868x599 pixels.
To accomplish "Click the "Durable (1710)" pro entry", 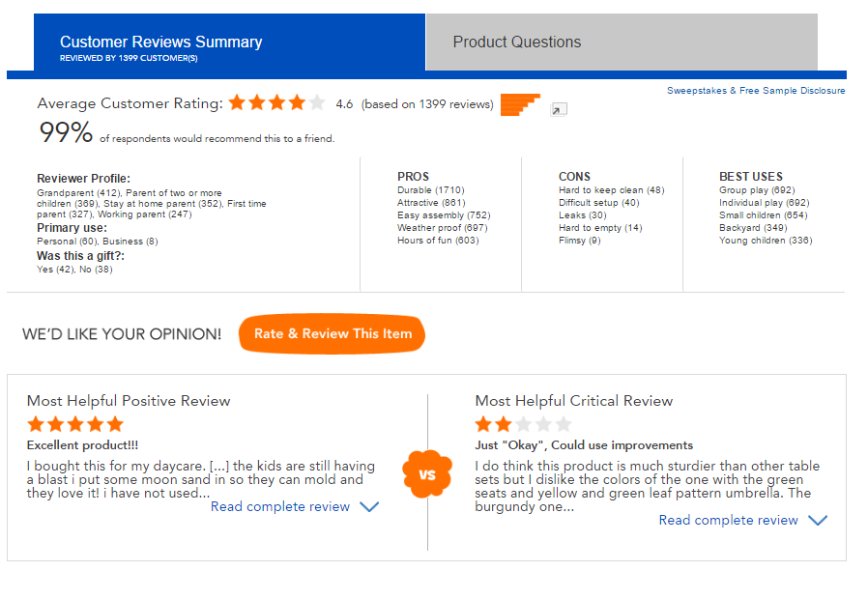I will pyautogui.click(x=429, y=190).
